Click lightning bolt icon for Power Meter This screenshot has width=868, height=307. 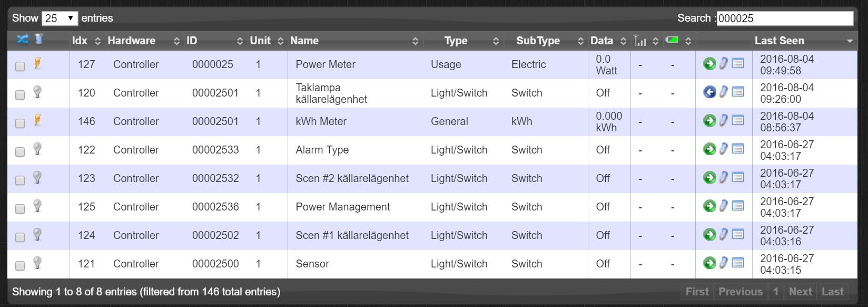pyautogui.click(x=37, y=63)
